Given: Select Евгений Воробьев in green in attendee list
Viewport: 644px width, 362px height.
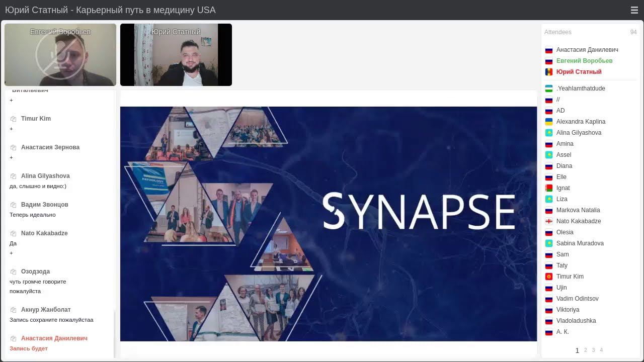Looking at the screenshot, I should tap(584, 61).
